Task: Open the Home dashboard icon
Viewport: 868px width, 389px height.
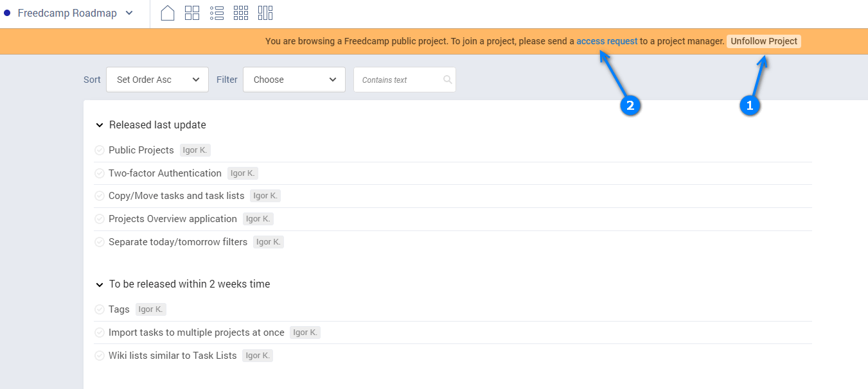Action: (x=168, y=13)
